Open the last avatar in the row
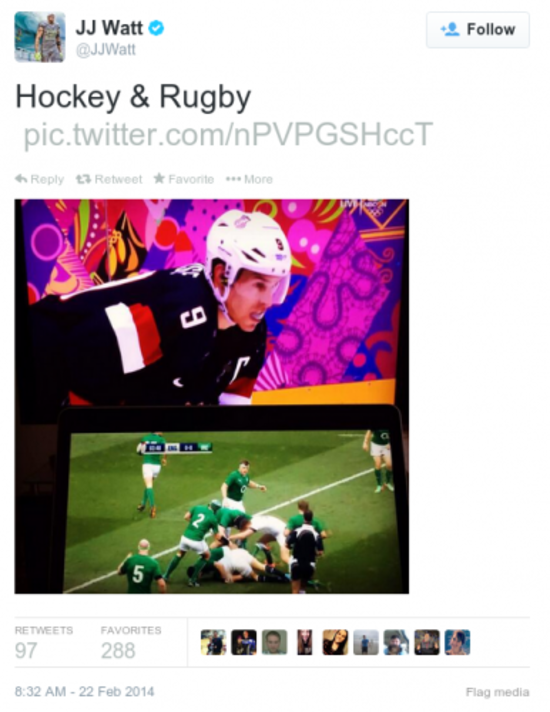Image resolution: width=550 pixels, height=712 pixels. point(457,642)
